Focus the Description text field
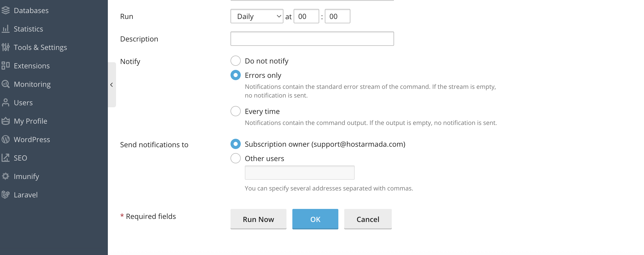 coord(312,39)
